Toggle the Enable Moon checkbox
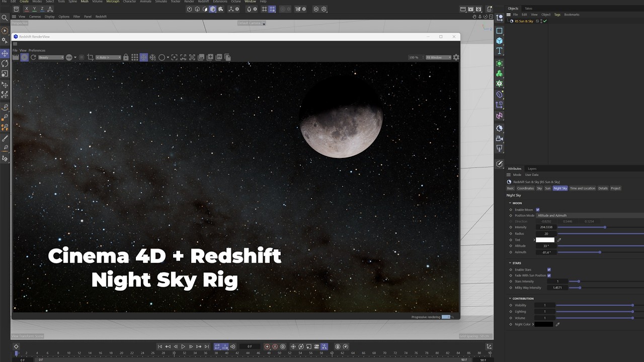This screenshot has width=644, height=362. (537, 210)
